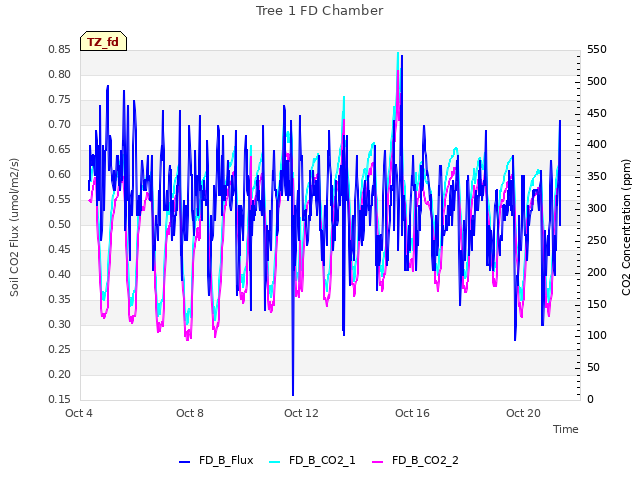This screenshot has height=480, width=640.
Task: Click the blue FD_B_Flux legend swatch
Action: click(184, 462)
